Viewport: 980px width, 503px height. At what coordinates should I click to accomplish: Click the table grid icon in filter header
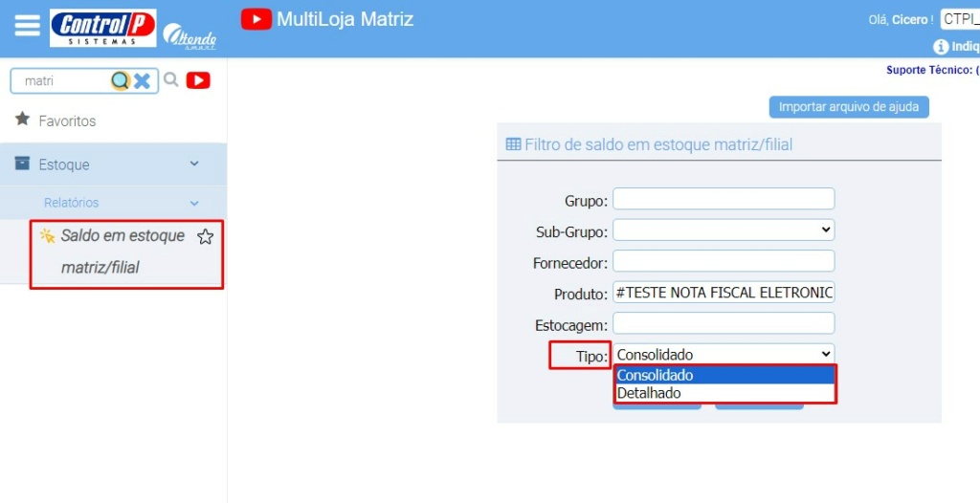(513, 144)
